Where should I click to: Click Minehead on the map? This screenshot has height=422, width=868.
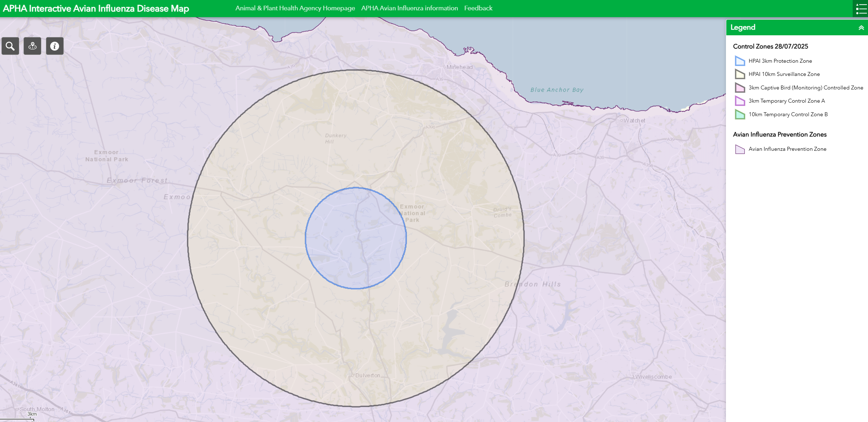(x=459, y=67)
